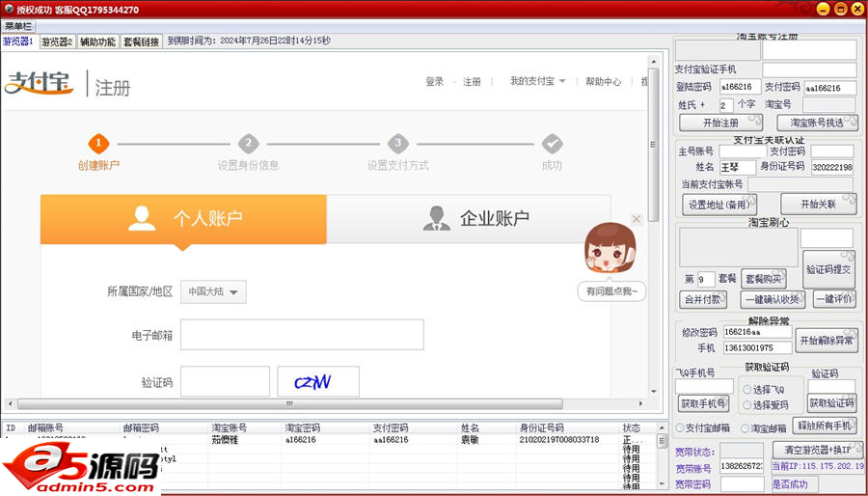Image resolution: width=868 pixels, height=496 pixels.
Task: Click the 合并付款 button
Action: [x=702, y=299]
